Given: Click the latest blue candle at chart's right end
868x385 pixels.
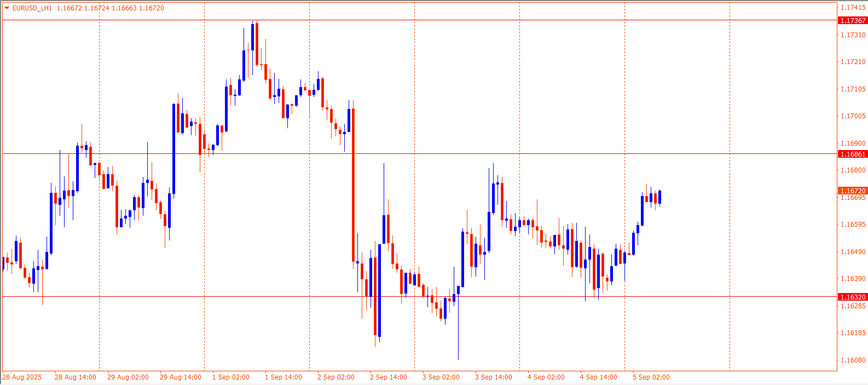Looking at the screenshot, I should point(660,197).
